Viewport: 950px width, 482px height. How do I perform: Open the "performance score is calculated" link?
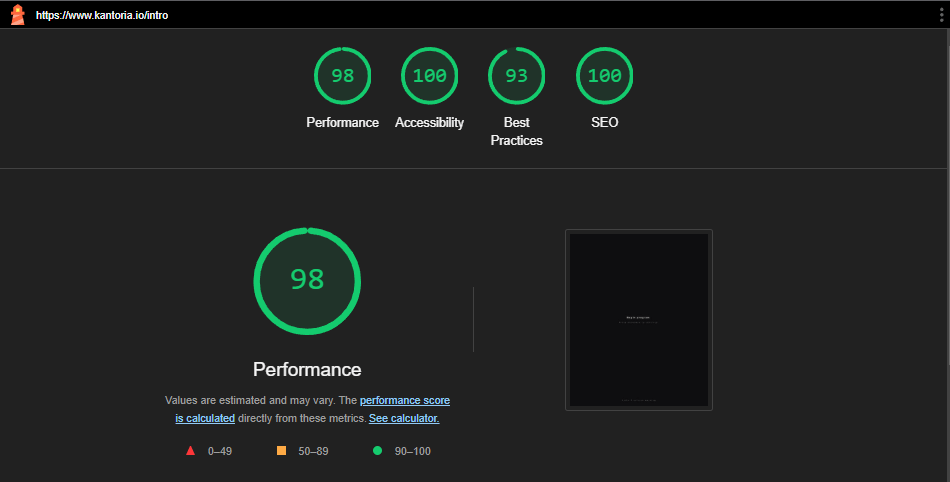point(404,400)
